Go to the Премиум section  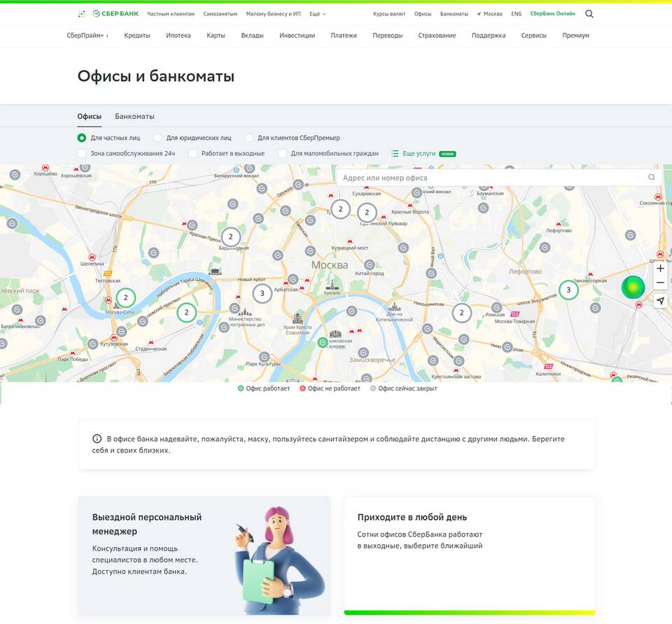tap(575, 36)
